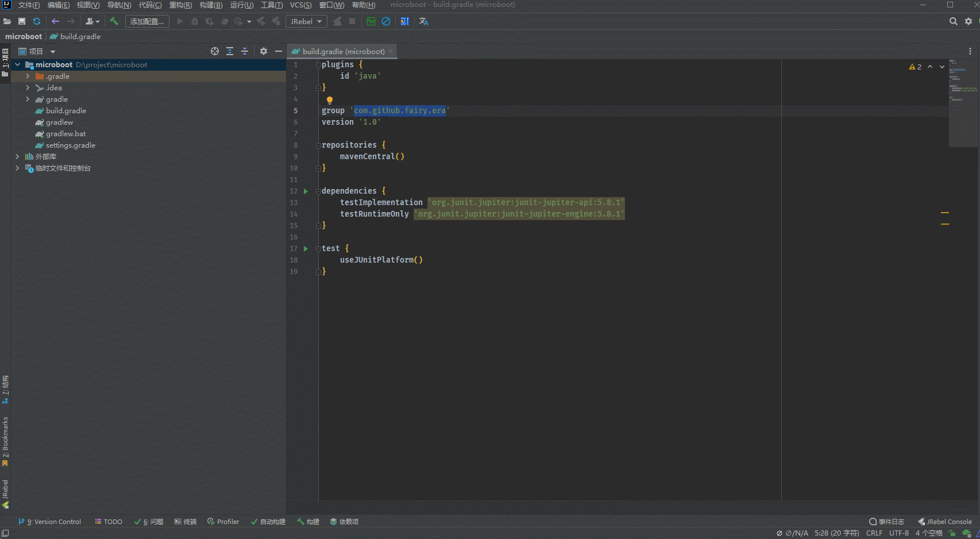980x539 pixels.
Task: Click the Stop square icon in toolbar
Action: (x=352, y=21)
